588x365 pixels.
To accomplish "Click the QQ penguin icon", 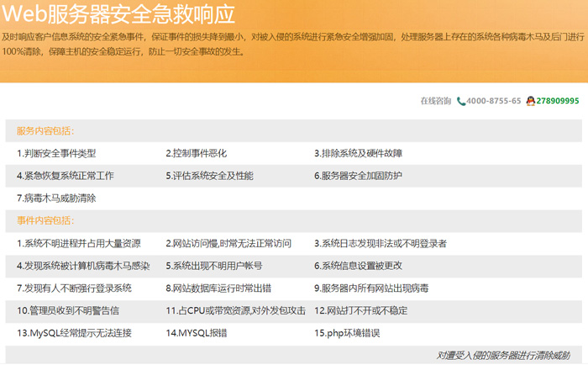I will tap(531, 101).
